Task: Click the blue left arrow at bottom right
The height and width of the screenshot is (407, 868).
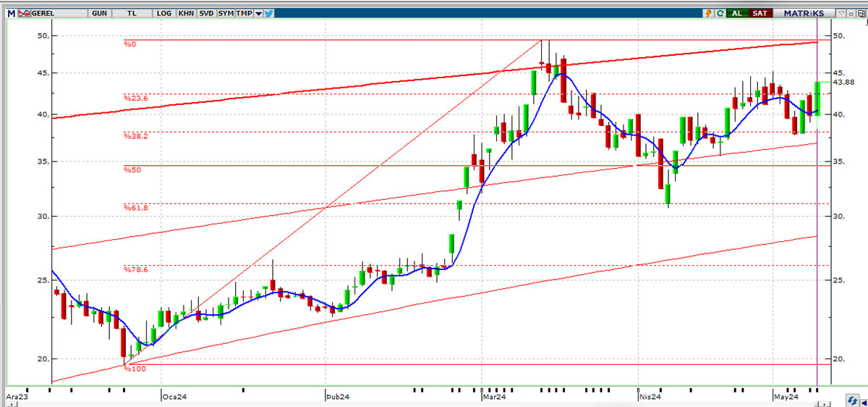Action: pyautogui.click(x=864, y=403)
